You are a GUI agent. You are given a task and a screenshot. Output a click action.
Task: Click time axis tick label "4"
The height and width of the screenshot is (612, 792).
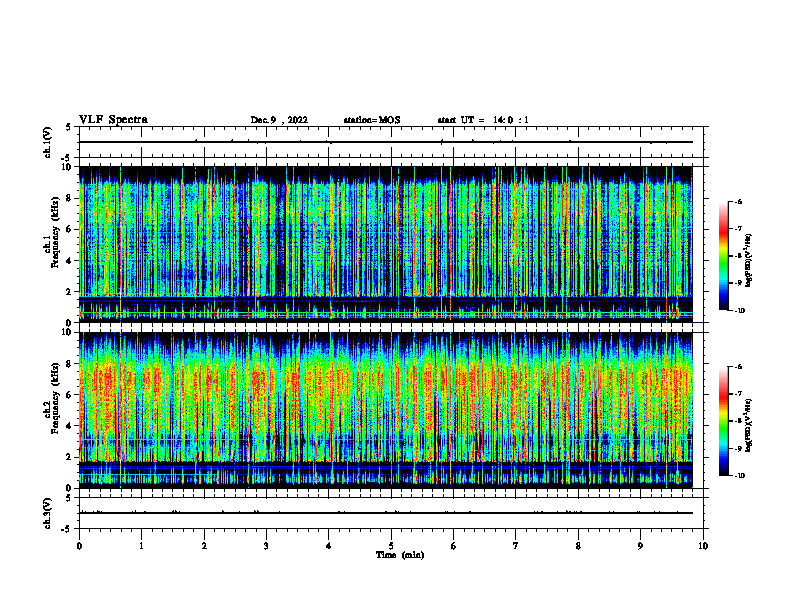(x=329, y=546)
